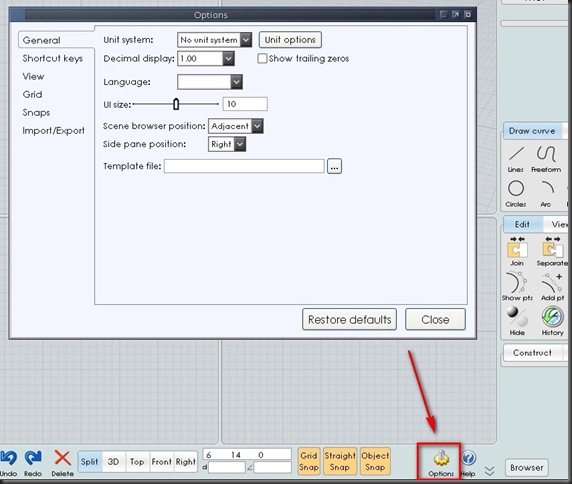Click the Redo arrow icon
The height and width of the screenshot is (484, 572).
tap(33, 458)
